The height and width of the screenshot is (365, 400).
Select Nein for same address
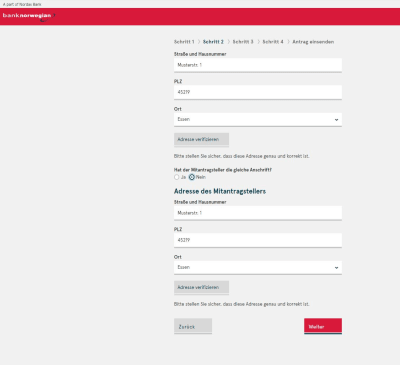click(x=192, y=177)
